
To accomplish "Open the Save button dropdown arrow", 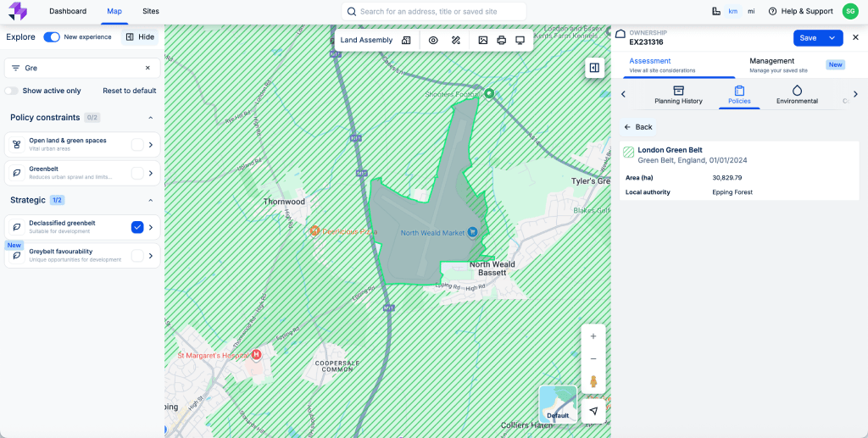I will [832, 37].
